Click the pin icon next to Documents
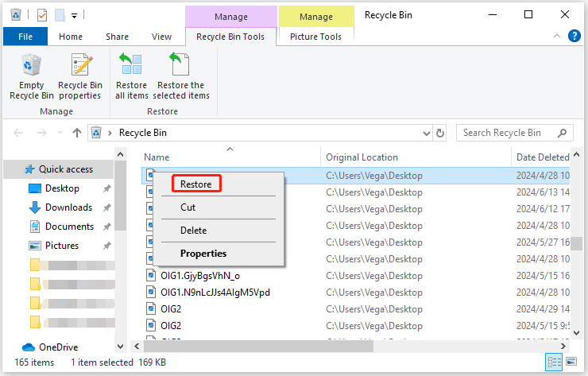Screen dimensions: 588x376 107,227
